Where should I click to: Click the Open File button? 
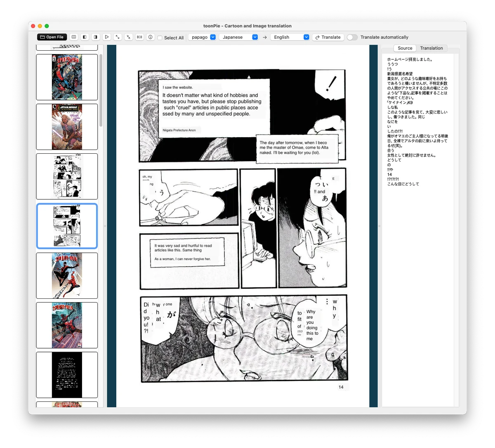tap(52, 37)
